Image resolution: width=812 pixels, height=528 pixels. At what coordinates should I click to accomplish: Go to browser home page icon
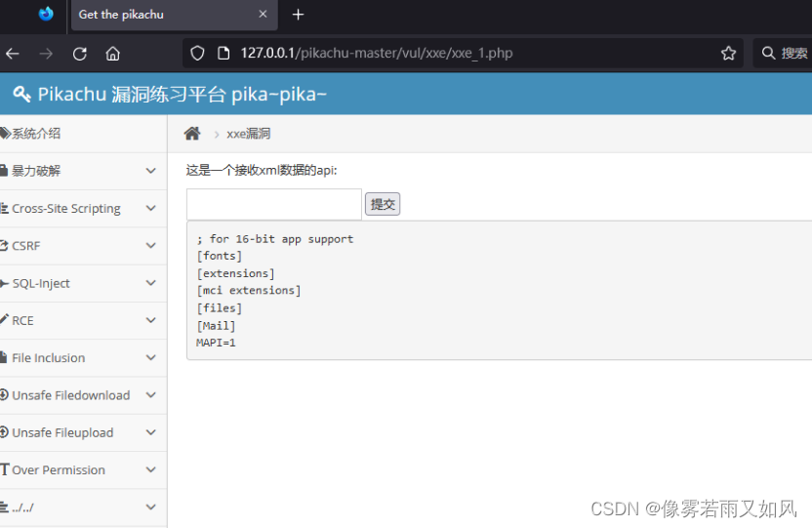tap(113, 54)
